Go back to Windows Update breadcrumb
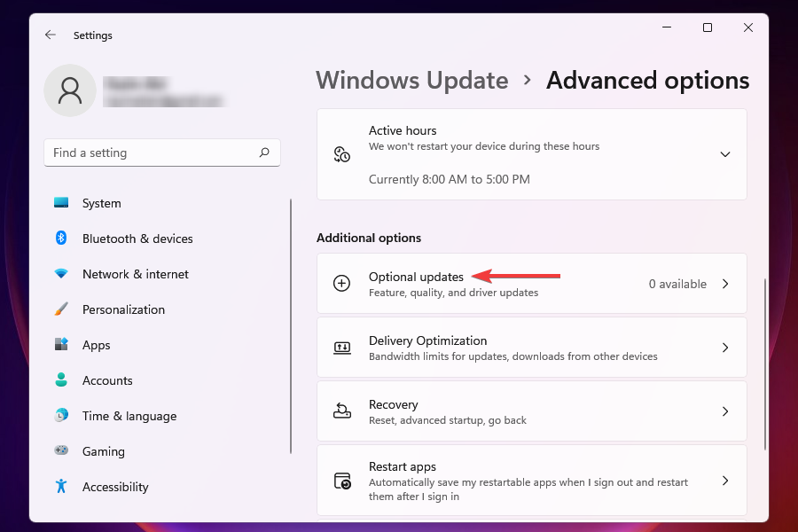The width and height of the screenshot is (798, 532). coord(412,81)
